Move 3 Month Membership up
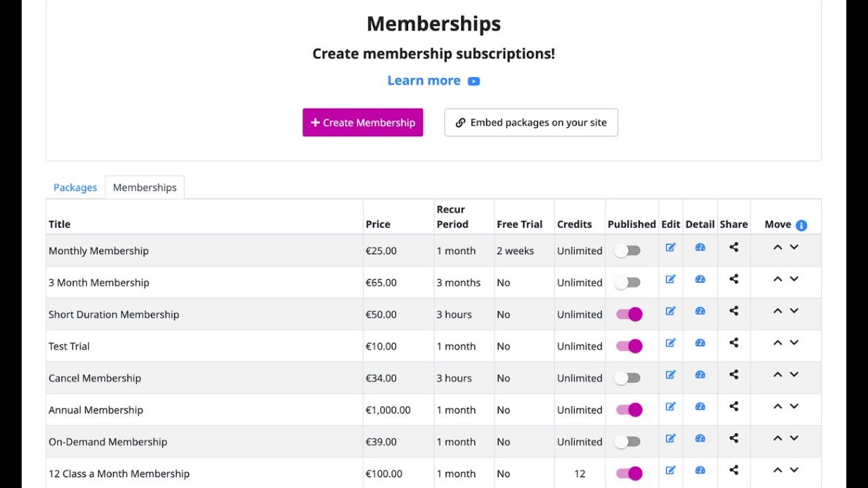This screenshot has height=488, width=868. (x=778, y=279)
